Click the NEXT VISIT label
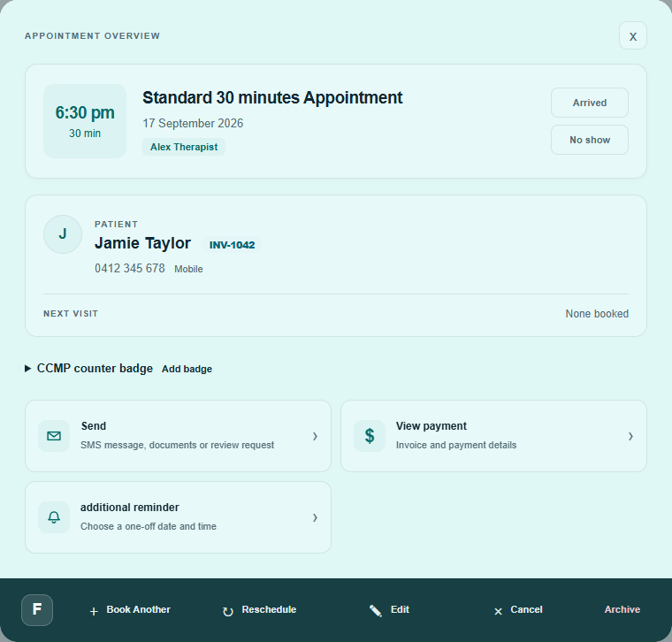Image resolution: width=672 pixels, height=642 pixels. pyautogui.click(x=71, y=314)
